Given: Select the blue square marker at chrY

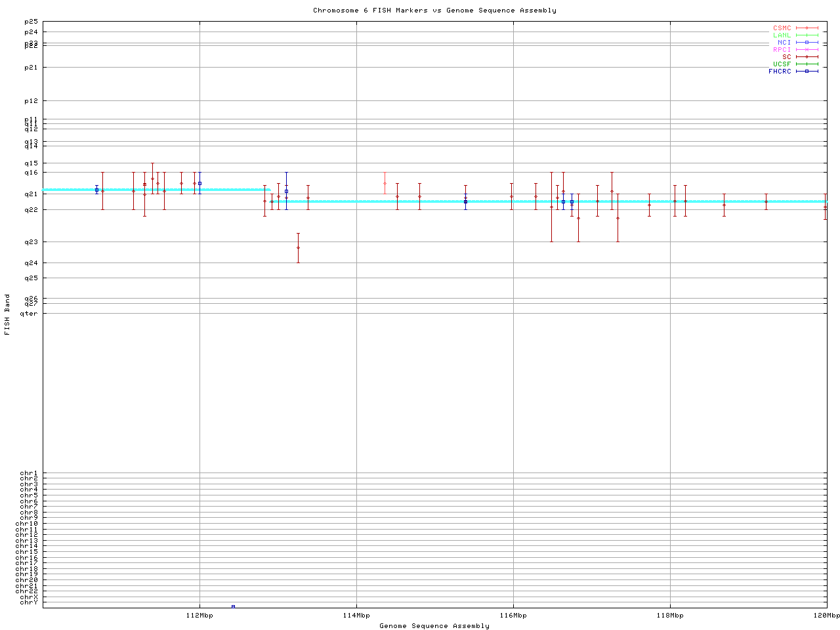Looking at the screenshot, I should click(233, 606).
